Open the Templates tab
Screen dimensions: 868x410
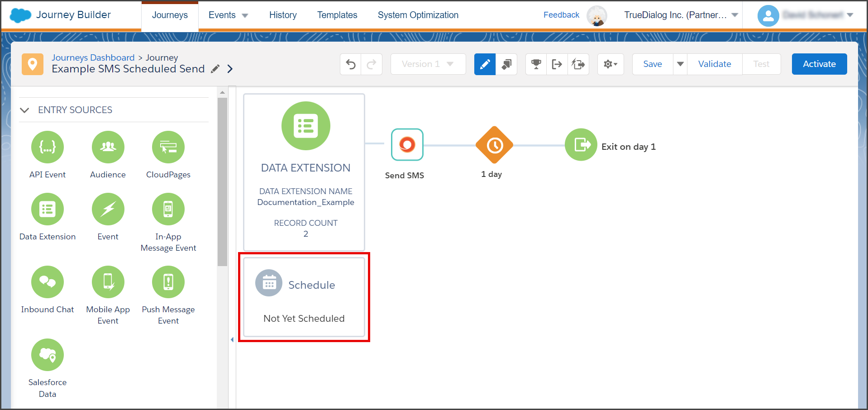click(337, 15)
